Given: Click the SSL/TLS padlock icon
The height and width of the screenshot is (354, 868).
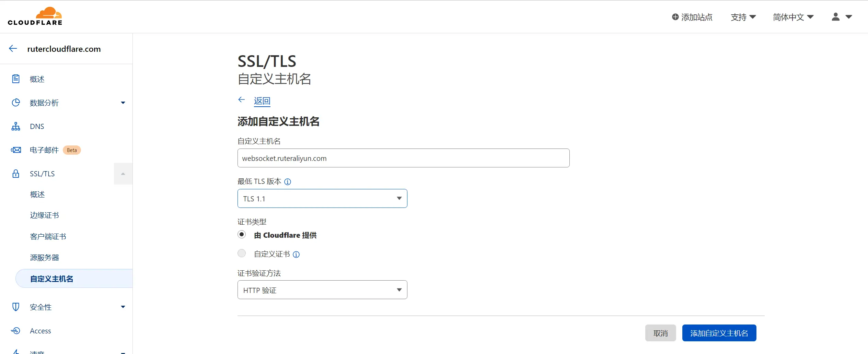Looking at the screenshot, I should pos(16,174).
